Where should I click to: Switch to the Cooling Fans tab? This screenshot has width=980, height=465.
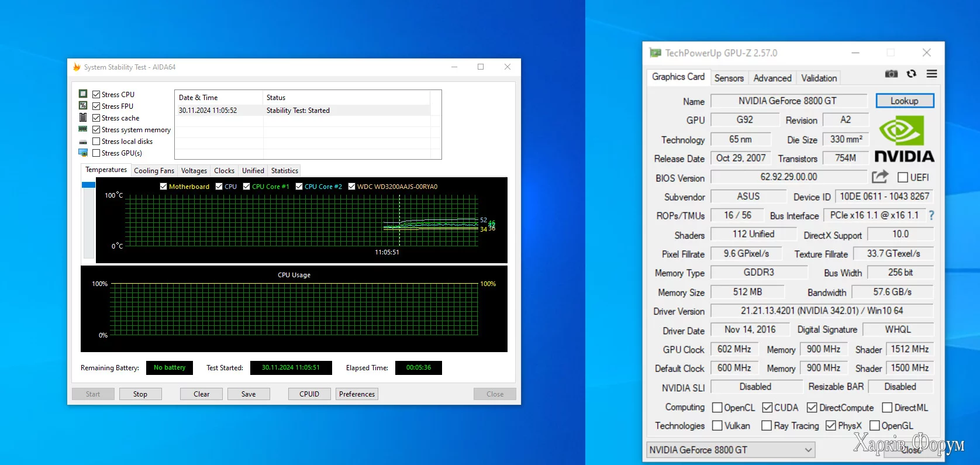point(154,171)
